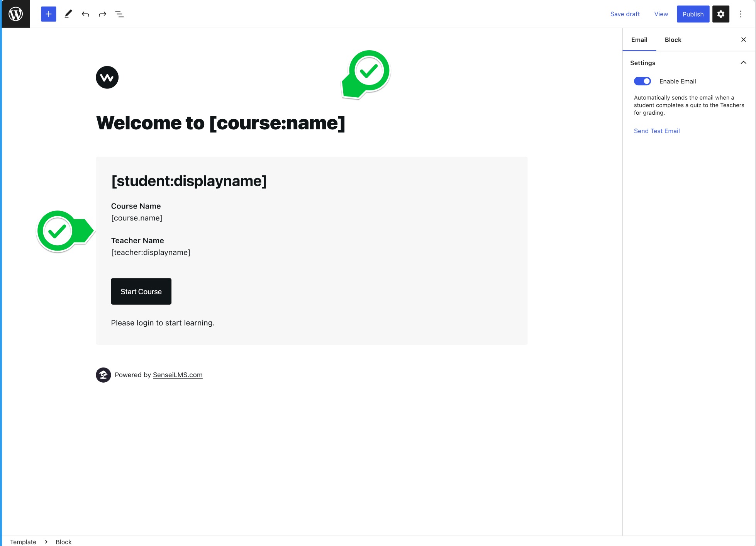
Task: Open the block inserter
Action: 48,14
